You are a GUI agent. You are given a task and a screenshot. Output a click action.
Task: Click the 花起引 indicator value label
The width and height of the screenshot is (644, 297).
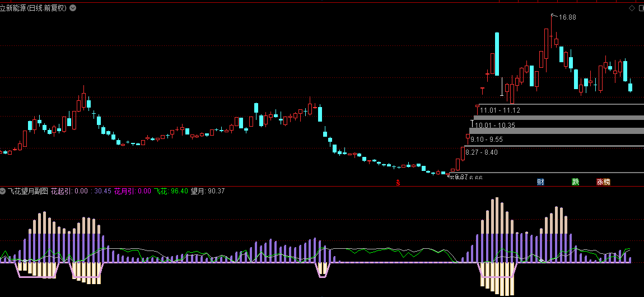pyautogui.click(x=69, y=191)
